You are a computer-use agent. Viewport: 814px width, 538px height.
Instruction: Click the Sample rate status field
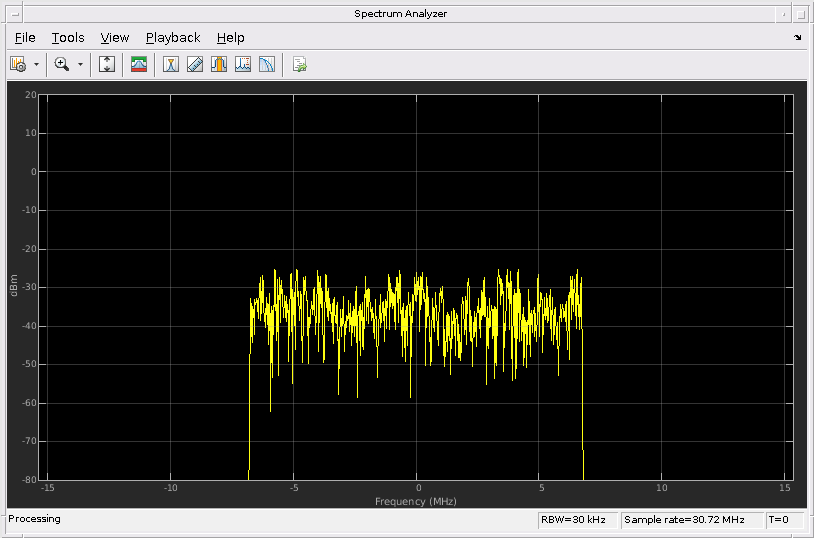click(x=692, y=520)
